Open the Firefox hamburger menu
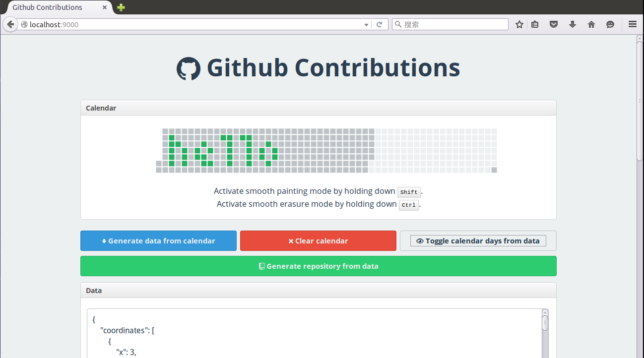The width and height of the screenshot is (644, 358). pyautogui.click(x=633, y=24)
